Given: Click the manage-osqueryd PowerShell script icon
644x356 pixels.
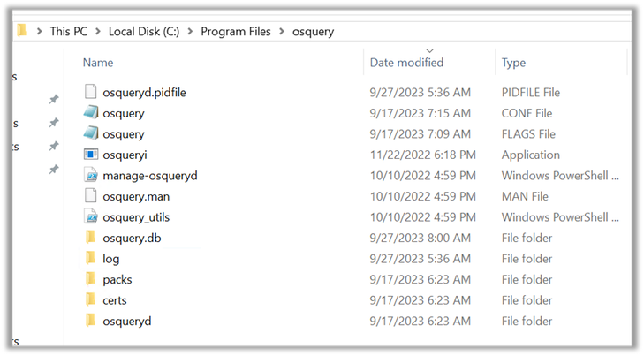Looking at the screenshot, I should coord(91,175).
